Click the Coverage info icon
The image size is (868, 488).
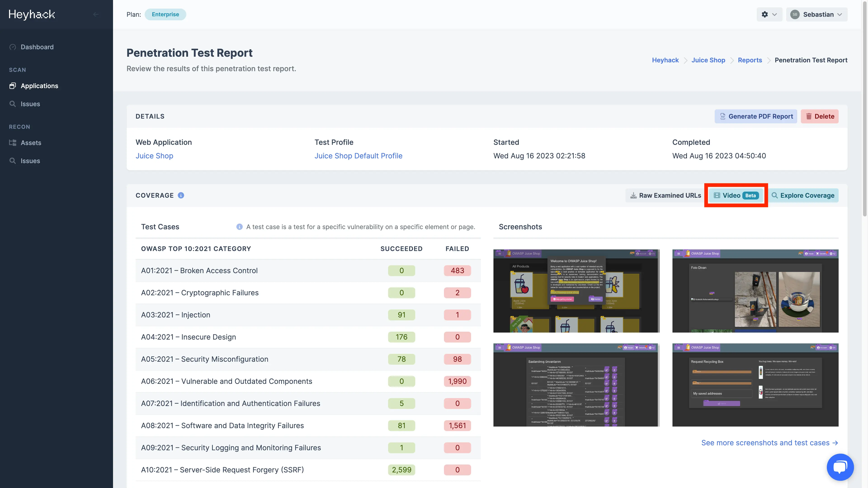click(181, 195)
